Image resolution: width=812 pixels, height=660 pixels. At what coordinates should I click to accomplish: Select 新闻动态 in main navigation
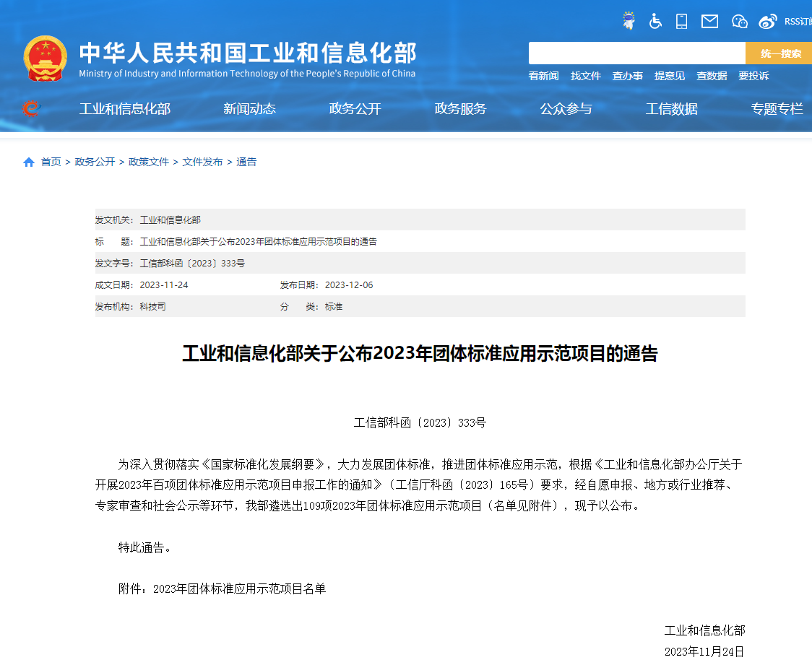point(250,109)
